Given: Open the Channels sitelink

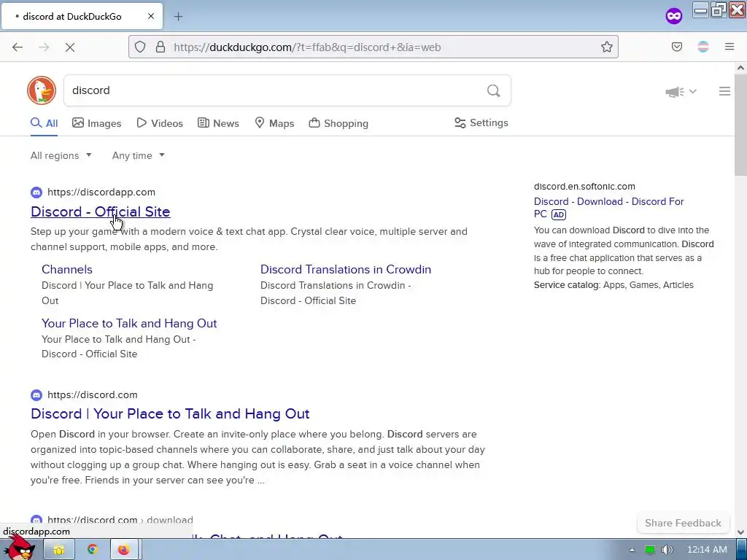Looking at the screenshot, I should pyautogui.click(x=67, y=270).
